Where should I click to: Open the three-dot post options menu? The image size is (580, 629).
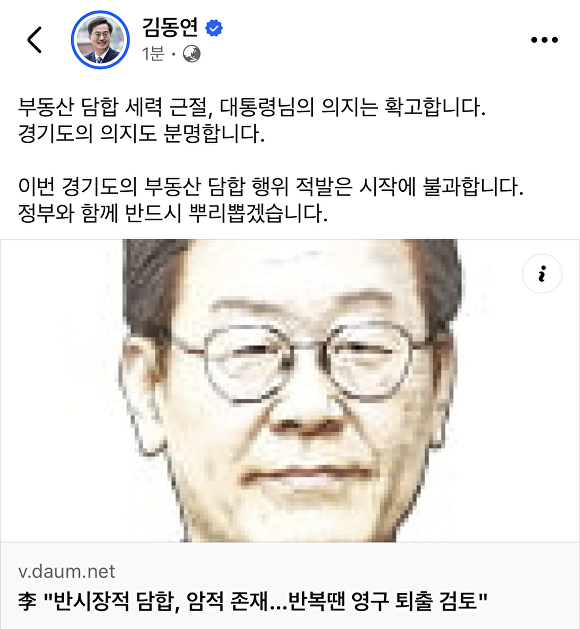pos(544,40)
